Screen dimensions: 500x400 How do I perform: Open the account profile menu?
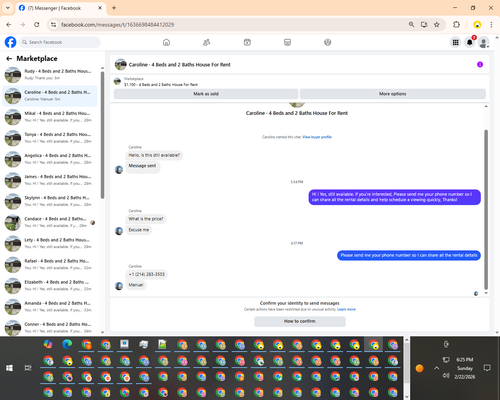(x=484, y=42)
